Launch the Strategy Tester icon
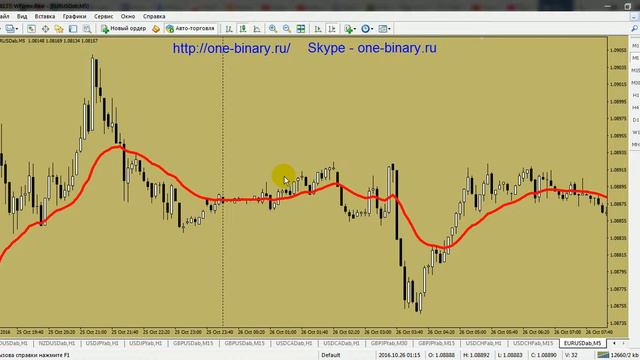 coord(87,29)
